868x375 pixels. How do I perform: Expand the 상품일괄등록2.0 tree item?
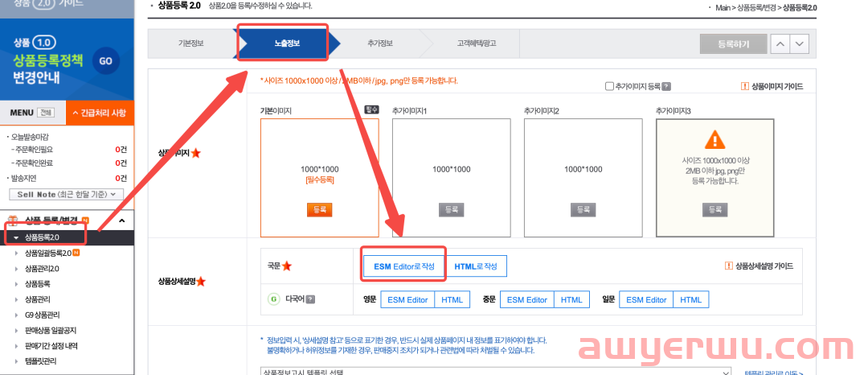click(17, 253)
